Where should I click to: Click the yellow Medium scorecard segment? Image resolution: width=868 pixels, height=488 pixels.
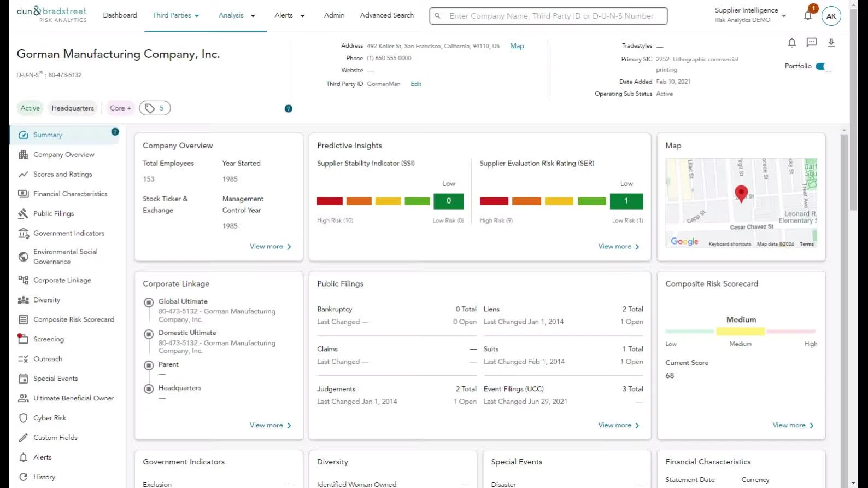point(740,332)
